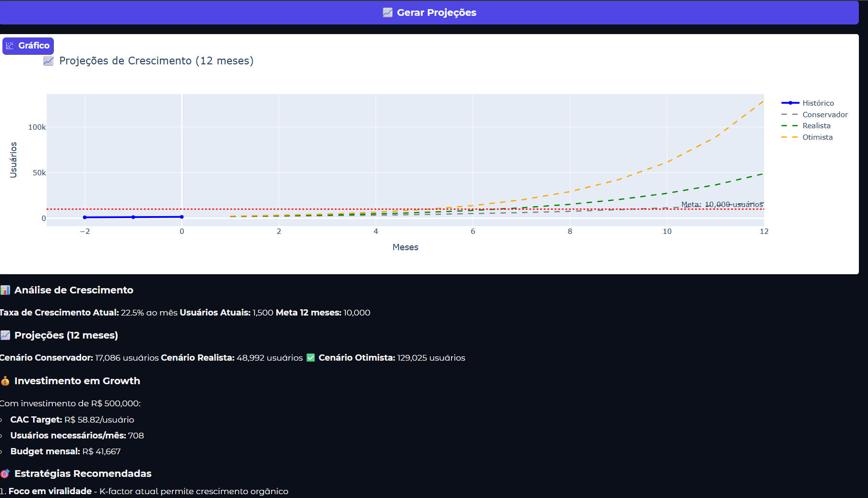Viewport: 868px width, 498px height.
Task: Toggle the Conservador series in the legend
Action: click(824, 114)
